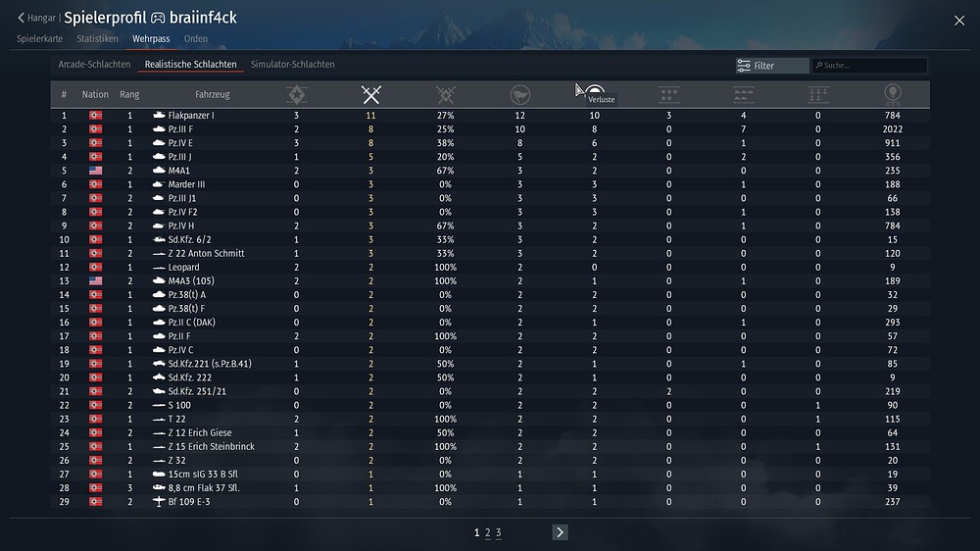Click the naval kills column icon
The width and height of the screenshot is (980, 551).
tap(818, 95)
